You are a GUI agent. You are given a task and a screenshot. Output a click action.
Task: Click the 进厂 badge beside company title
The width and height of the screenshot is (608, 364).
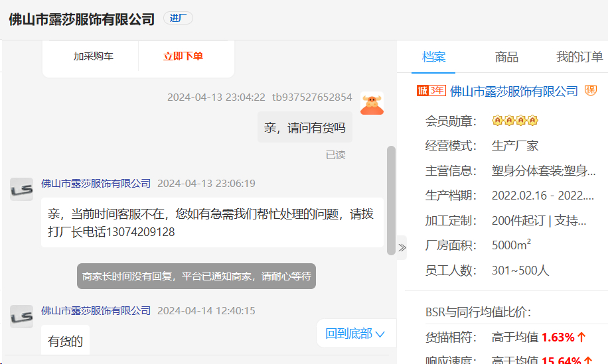(178, 18)
